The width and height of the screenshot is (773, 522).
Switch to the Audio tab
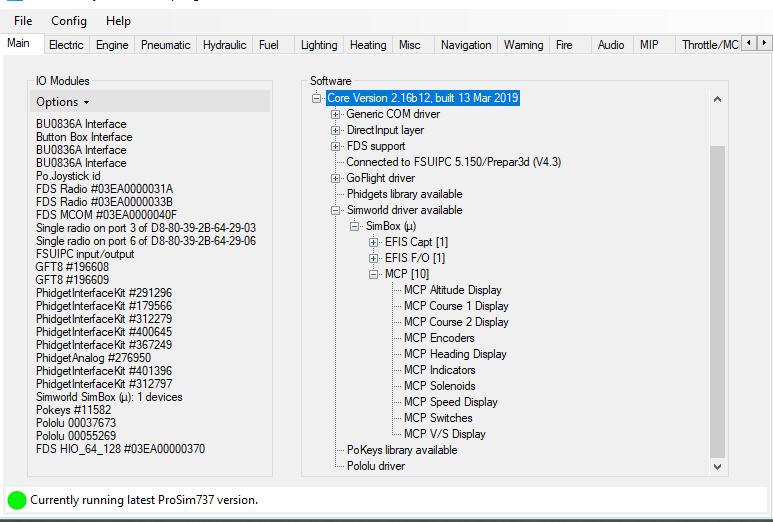click(611, 45)
